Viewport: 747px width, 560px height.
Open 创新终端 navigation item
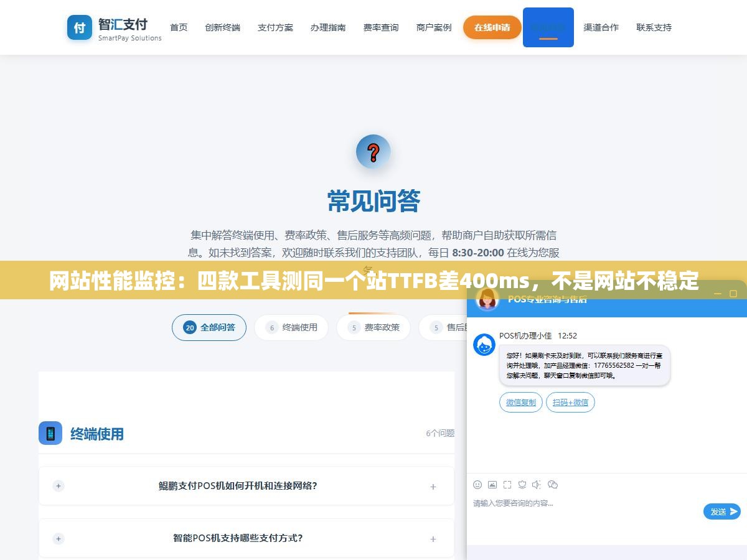222,27
